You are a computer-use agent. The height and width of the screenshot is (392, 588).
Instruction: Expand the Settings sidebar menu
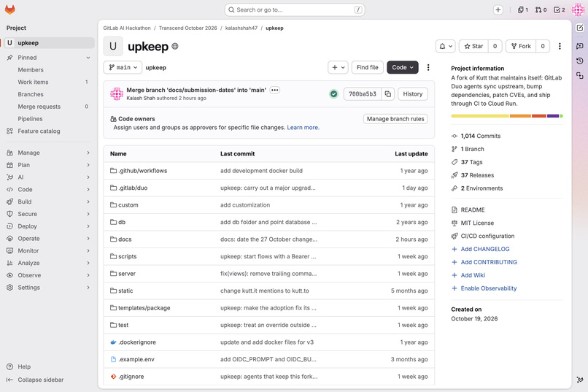49,288
